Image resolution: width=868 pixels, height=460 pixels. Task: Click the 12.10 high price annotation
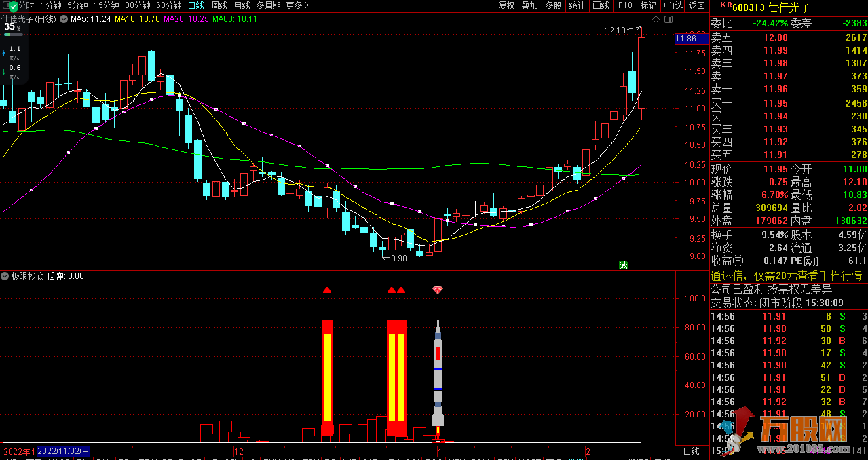pos(623,30)
